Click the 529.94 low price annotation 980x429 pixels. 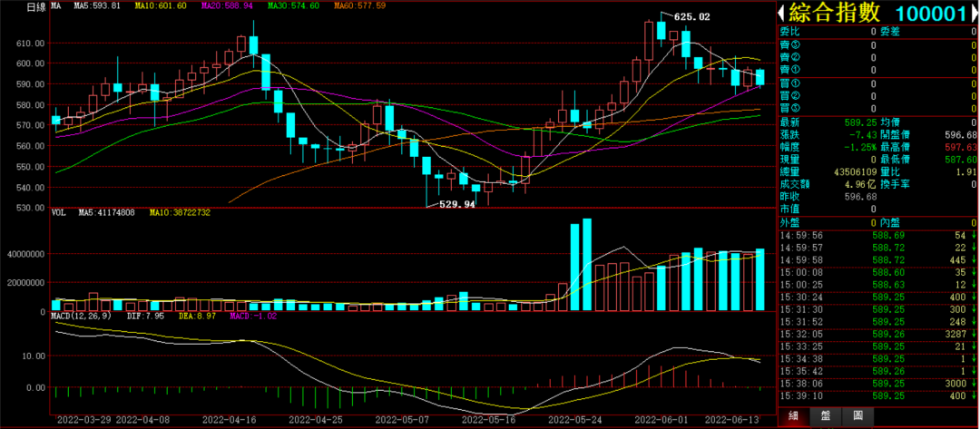(456, 204)
